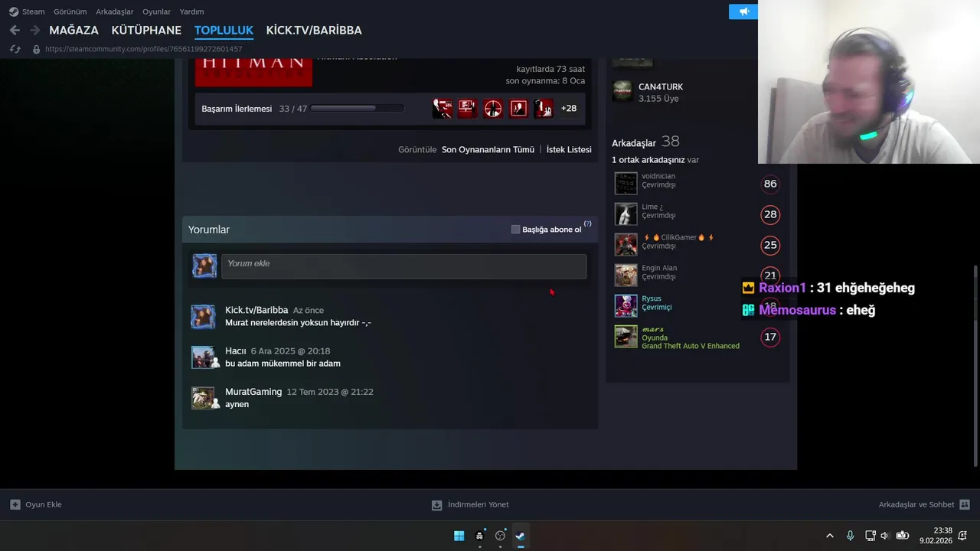Open the crosshair target achievement icon

493,109
